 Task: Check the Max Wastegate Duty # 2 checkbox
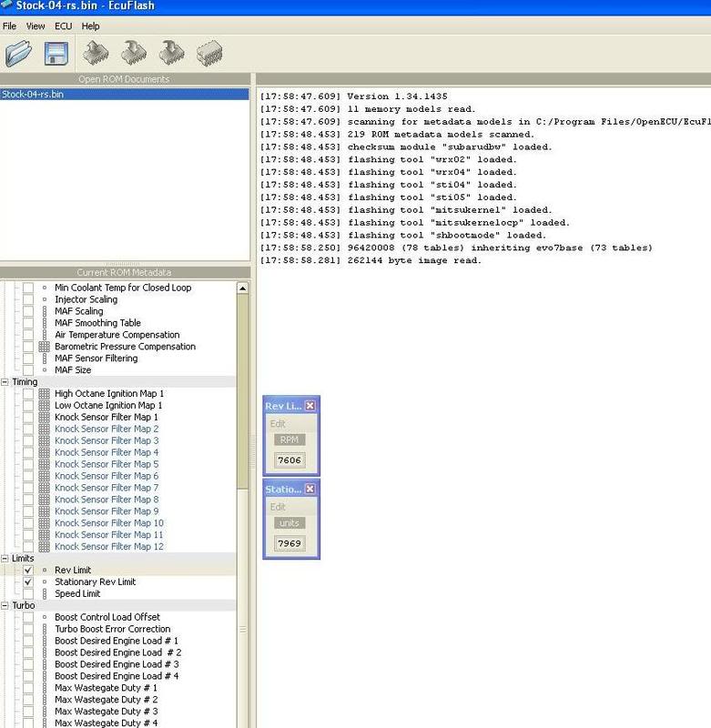(x=28, y=699)
